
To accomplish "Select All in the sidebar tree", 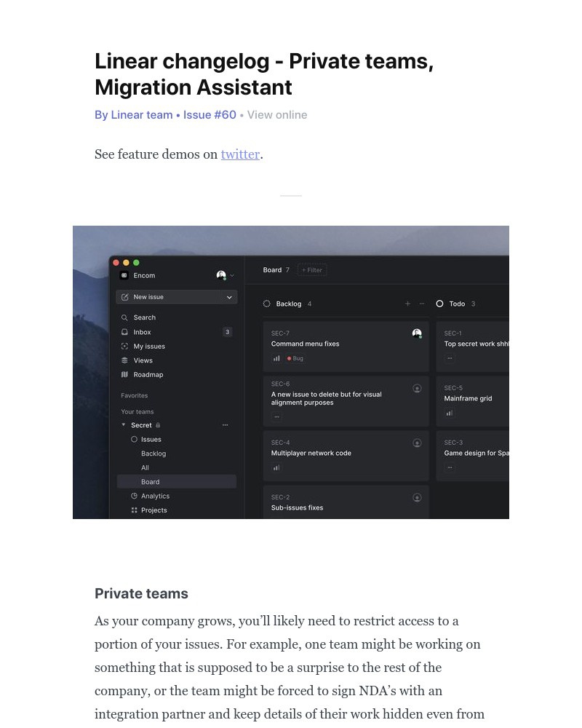I will (x=145, y=467).
